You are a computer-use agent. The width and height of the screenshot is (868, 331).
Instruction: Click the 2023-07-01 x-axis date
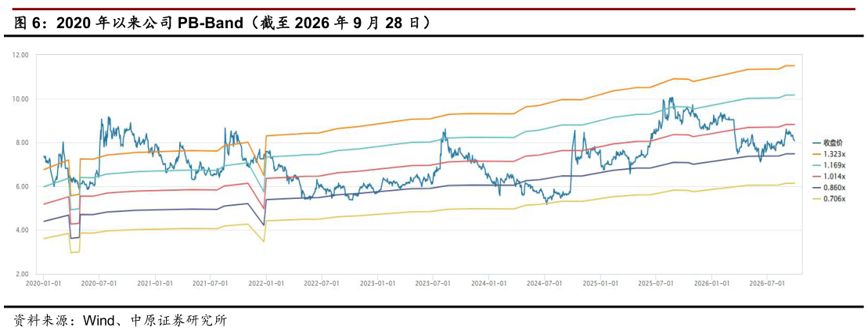pos(433,282)
